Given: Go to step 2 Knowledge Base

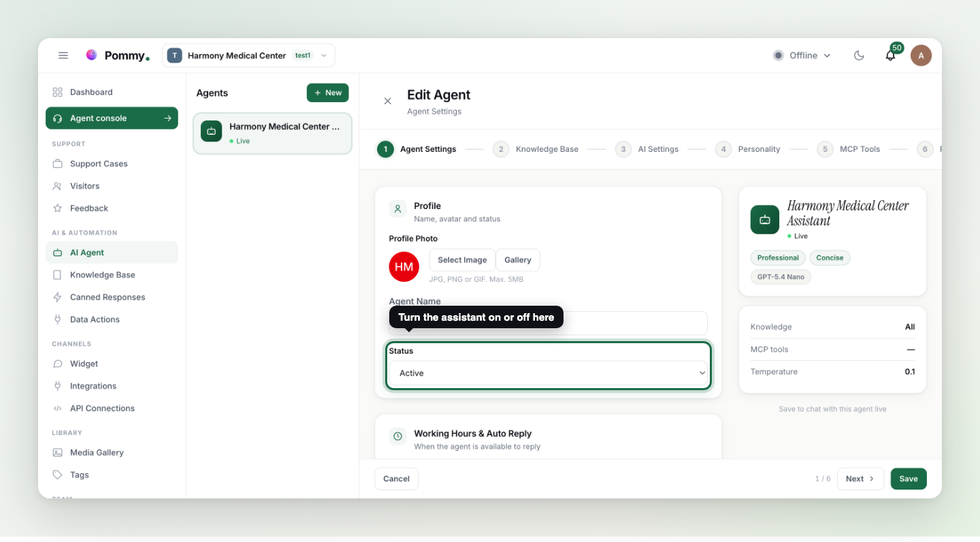Looking at the screenshot, I should (x=536, y=149).
